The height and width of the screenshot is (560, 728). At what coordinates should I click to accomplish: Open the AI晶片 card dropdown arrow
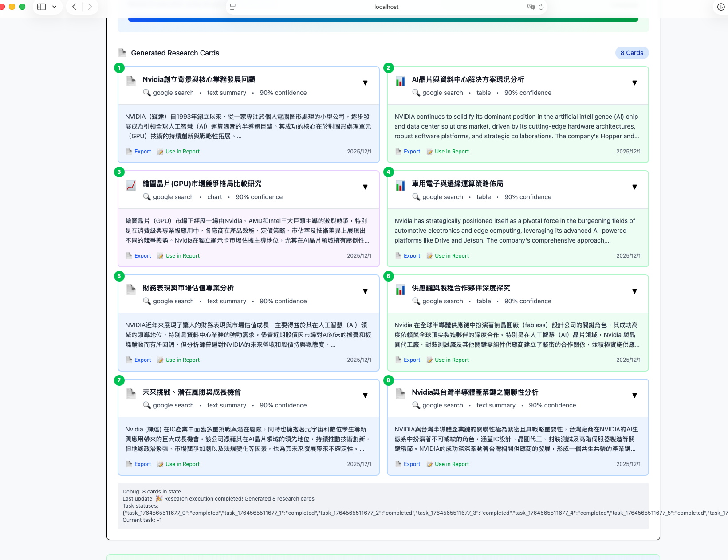(x=634, y=83)
